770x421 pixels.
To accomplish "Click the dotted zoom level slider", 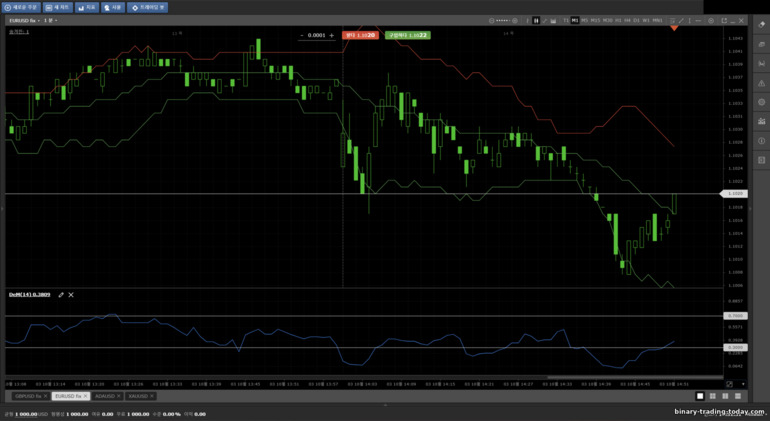I will point(503,21).
